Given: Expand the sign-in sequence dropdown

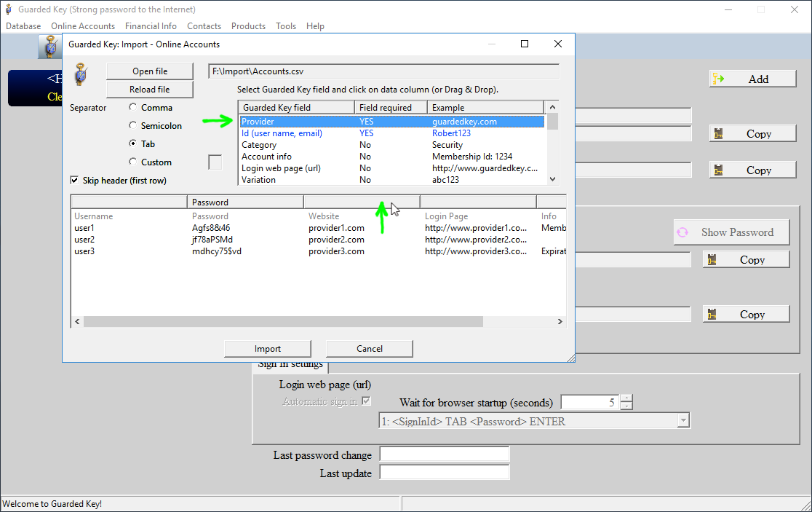Looking at the screenshot, I should [683, 421].
